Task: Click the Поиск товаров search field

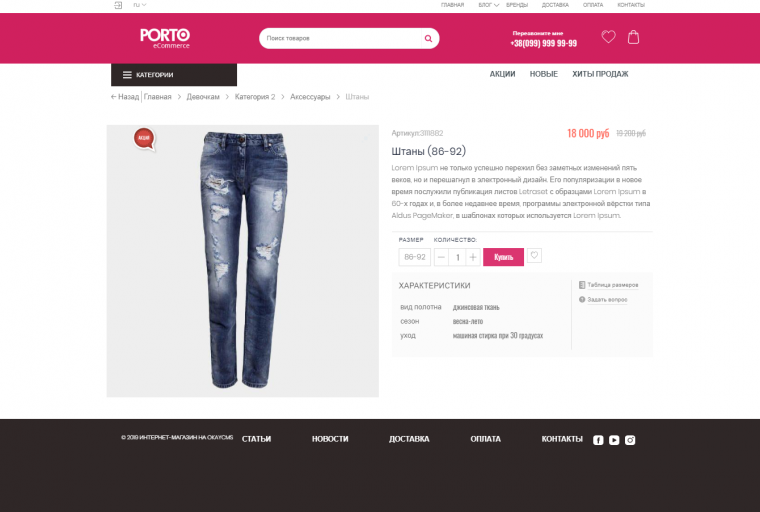Action: tap(341, 38)
